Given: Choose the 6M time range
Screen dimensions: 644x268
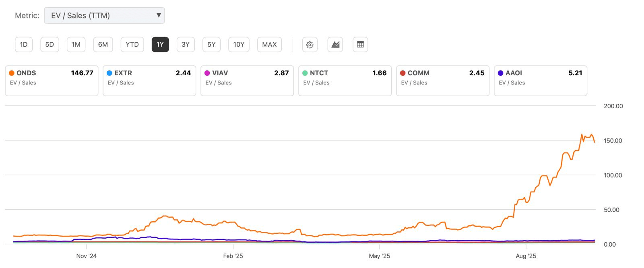Looking at the screenshot, I should [x=103, y=45].
